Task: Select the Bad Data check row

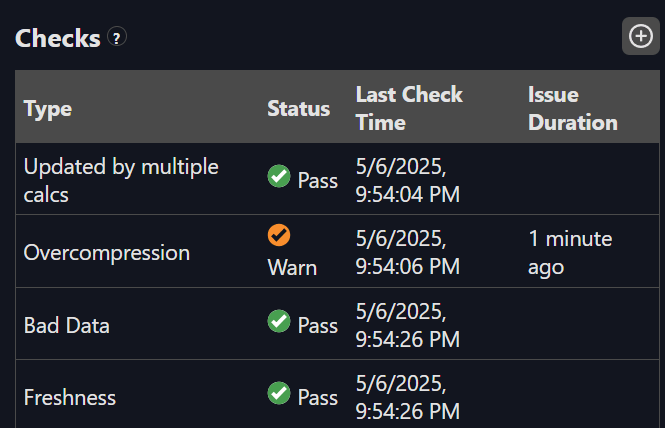Action: coord(67,325)
